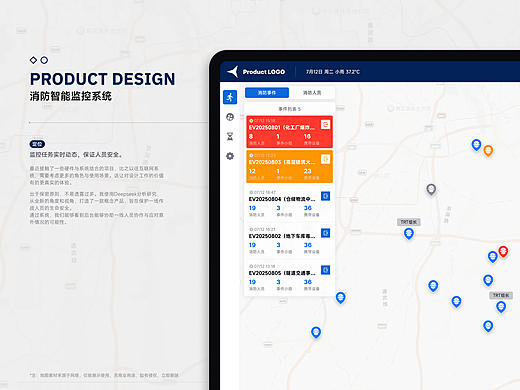Click the clock icon on EV20250801 card timestamp
The height and width of the screenshot is (390, 520).
click(251, 121)
